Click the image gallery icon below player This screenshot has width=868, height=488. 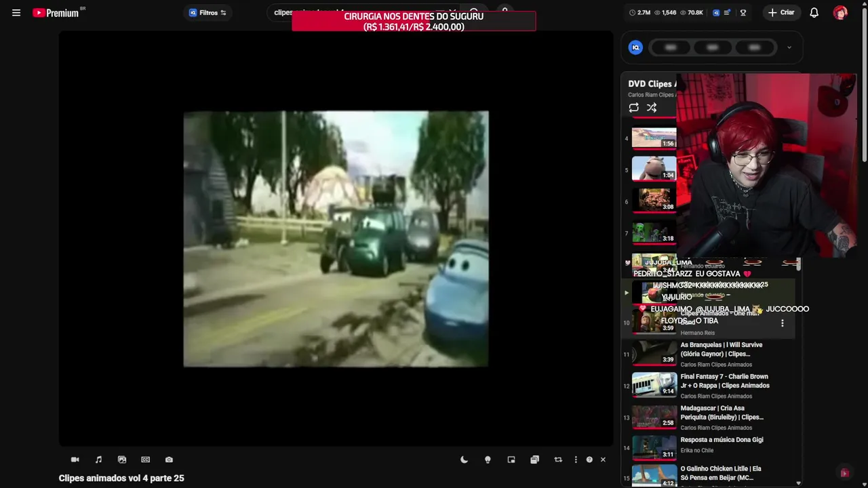point(122,460)
